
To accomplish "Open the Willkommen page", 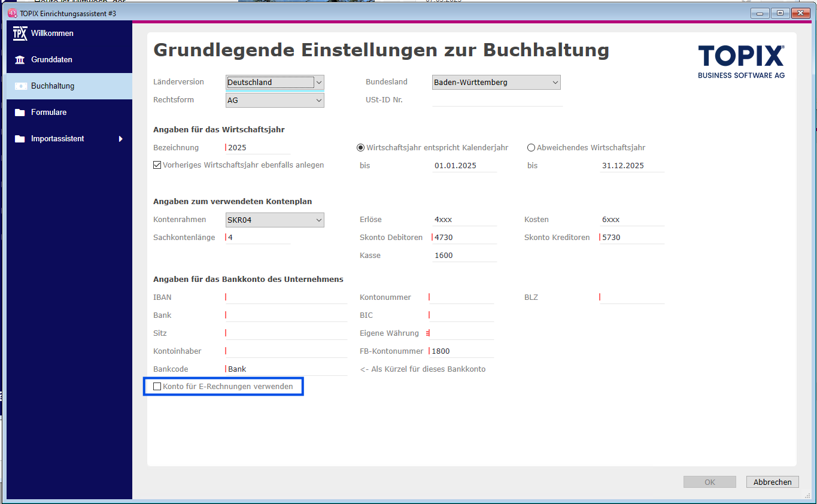I will (69, 34).
